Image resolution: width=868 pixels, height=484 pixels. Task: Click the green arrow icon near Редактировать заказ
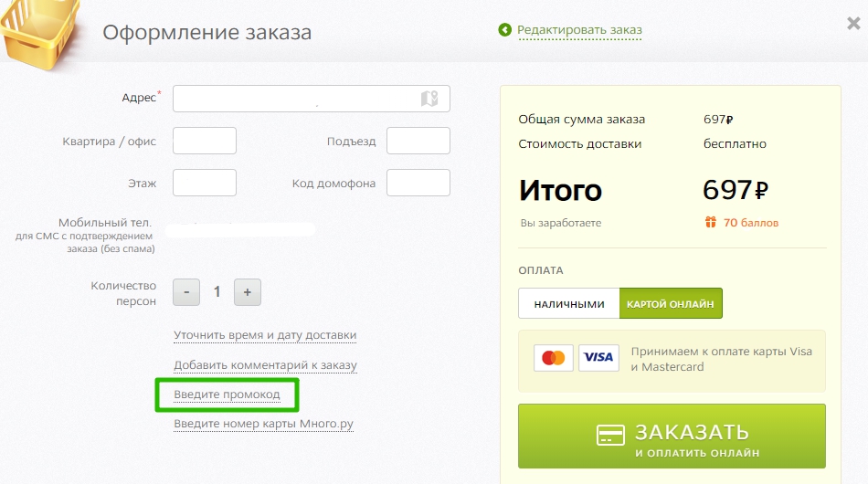505,30
